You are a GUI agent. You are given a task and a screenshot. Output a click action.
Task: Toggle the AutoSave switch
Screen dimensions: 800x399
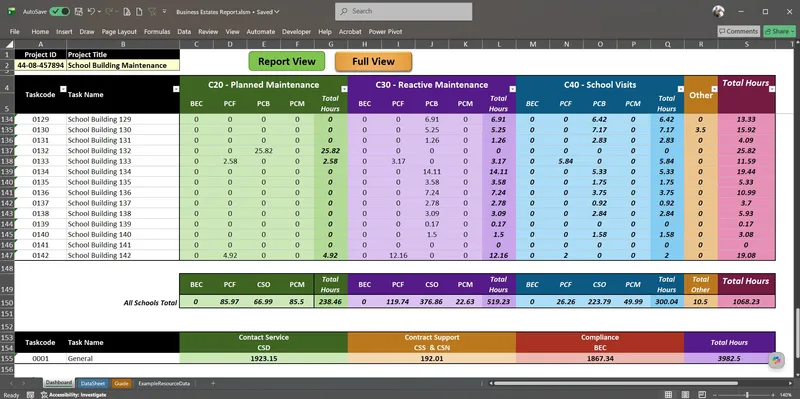pos(60,11)
